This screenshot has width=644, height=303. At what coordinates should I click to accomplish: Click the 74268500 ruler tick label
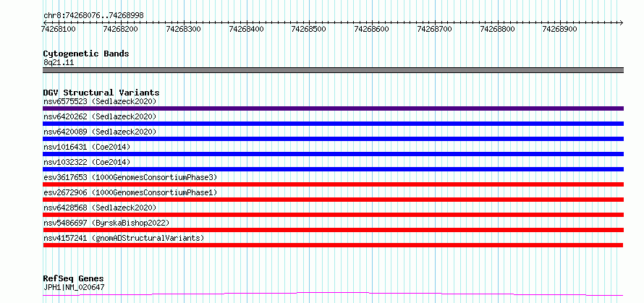pos(308,29)
